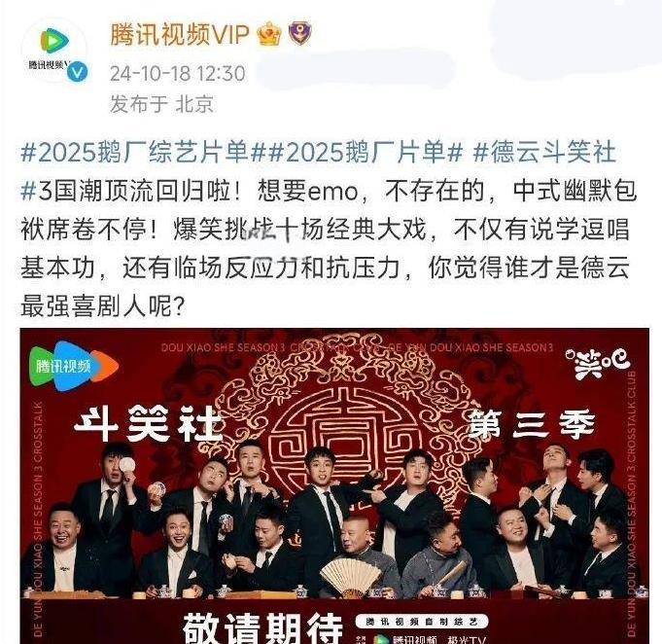Tap the 发布于 北京 location text

point(161,103)
